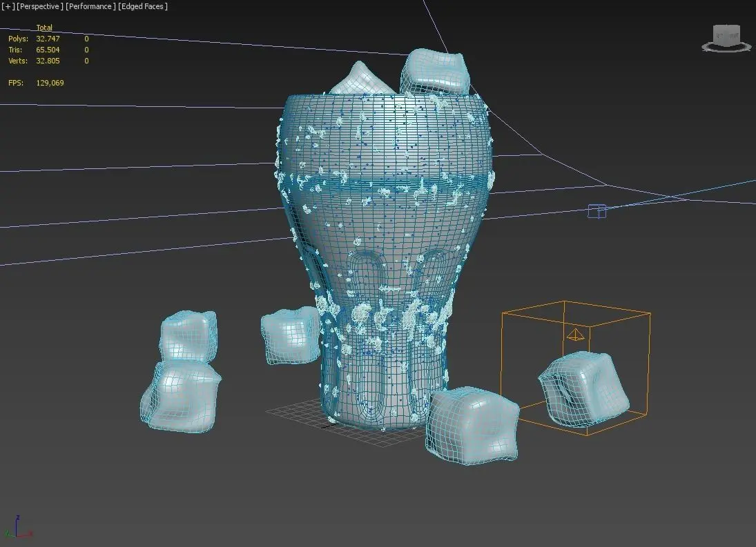Image resolution: width=756 pixels, height=547 pixels.
Task: Click the Polys count value 32.747
Action: [48, 39]
